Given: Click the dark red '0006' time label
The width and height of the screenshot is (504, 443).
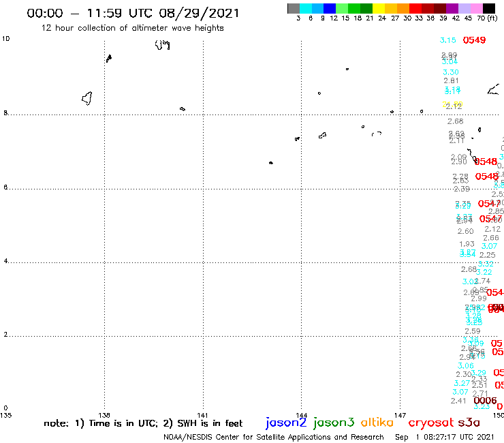Looking at the screenshot, I should pyautogui.click(x=485, y=401).
